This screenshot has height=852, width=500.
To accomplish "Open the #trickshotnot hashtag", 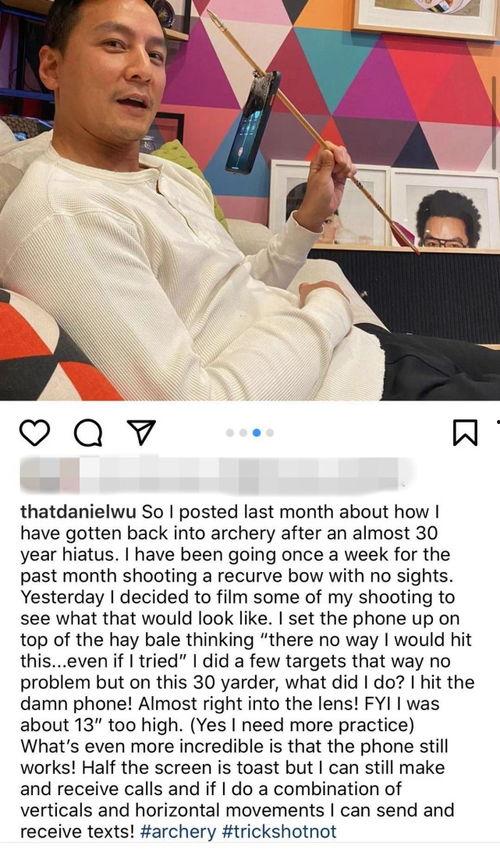I will [x=279, y=831].
